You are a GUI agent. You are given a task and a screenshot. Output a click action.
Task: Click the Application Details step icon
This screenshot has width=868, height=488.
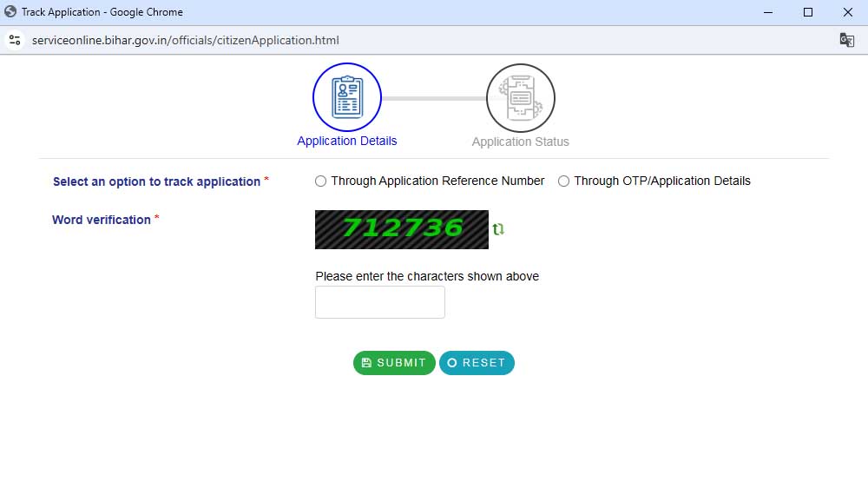pyautogui.click(x=347, y=97)
